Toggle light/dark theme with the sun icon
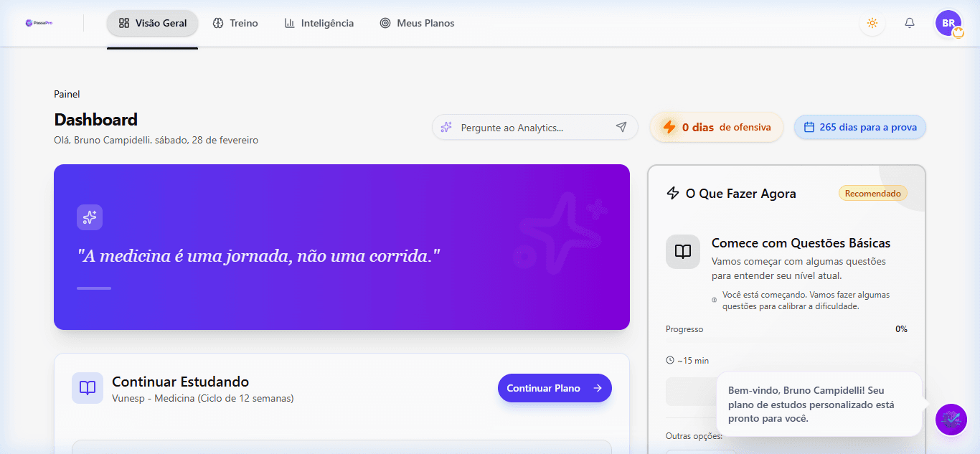 coord(872,22)
